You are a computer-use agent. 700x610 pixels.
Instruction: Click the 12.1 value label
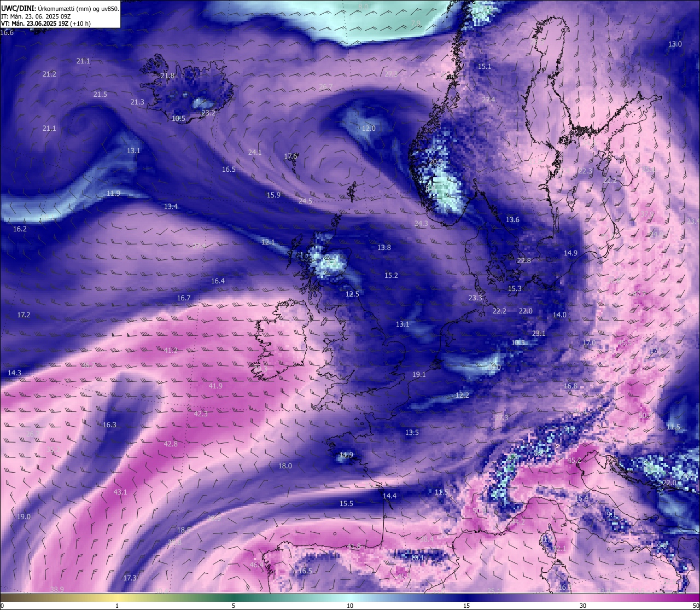tap(268, 242)
